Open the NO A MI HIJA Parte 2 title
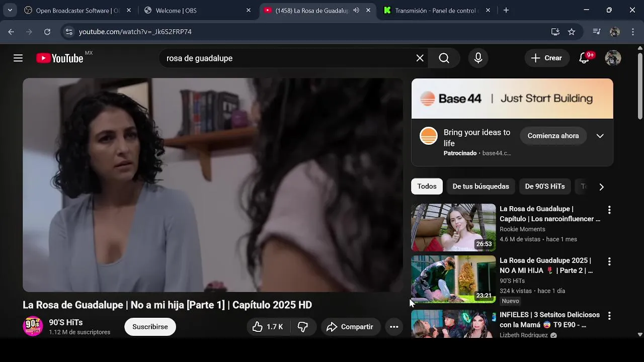644x362 pixels. tap(546, 265)
